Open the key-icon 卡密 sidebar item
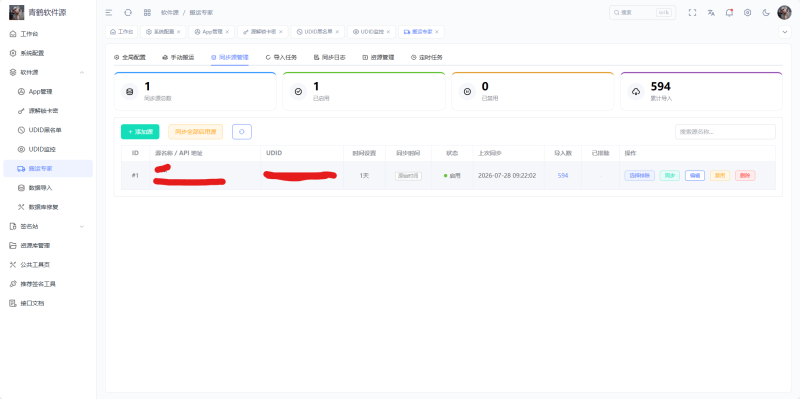The width and height of the screenshot is (800, 399). pos(48,111)
